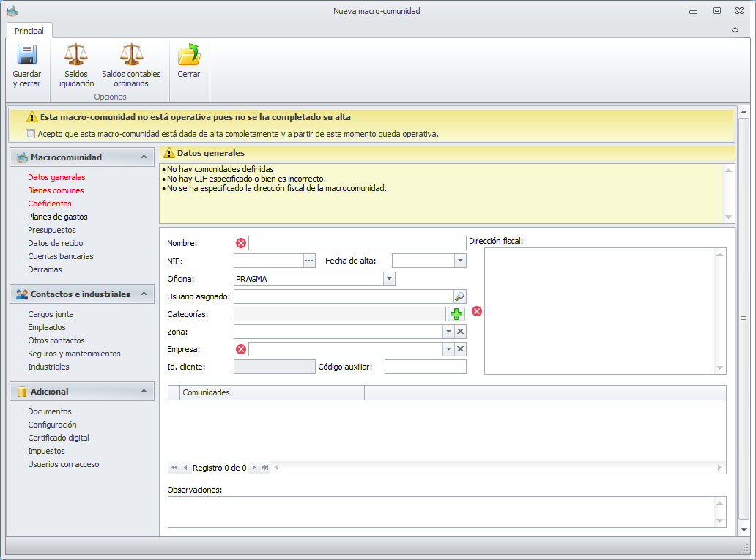Image resolution: width=756 pixels, height=560 pixels.
Task: Click the Guardar y cerrar save icon
Action: pyautogui.click(x=27, y=56)
